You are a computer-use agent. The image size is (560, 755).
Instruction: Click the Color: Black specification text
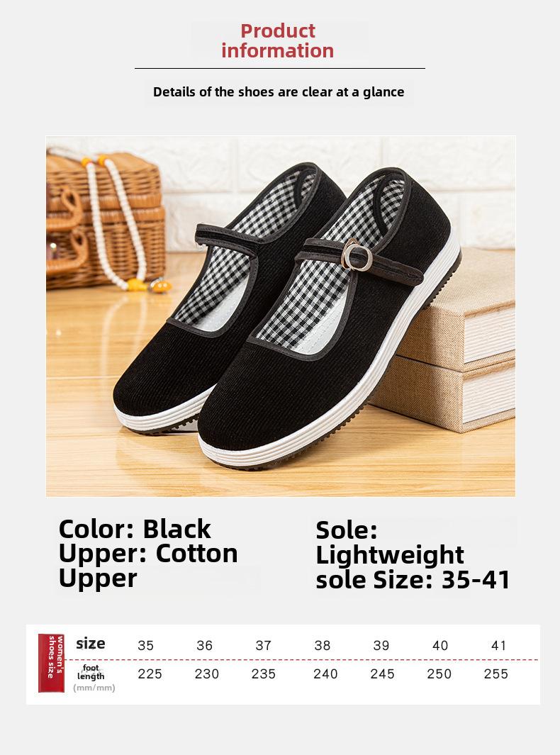click(135, 529)
